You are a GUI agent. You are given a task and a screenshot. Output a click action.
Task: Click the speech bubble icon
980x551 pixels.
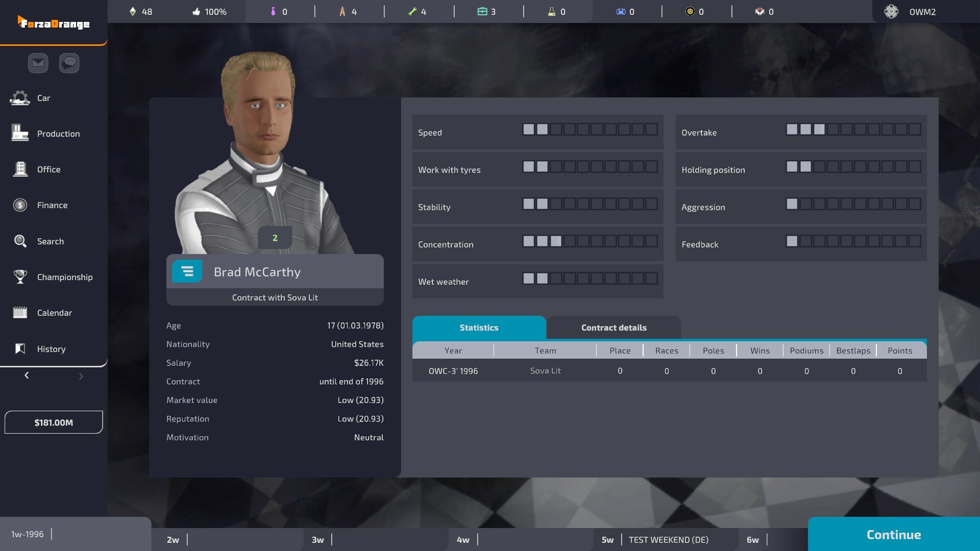point(69,63)
